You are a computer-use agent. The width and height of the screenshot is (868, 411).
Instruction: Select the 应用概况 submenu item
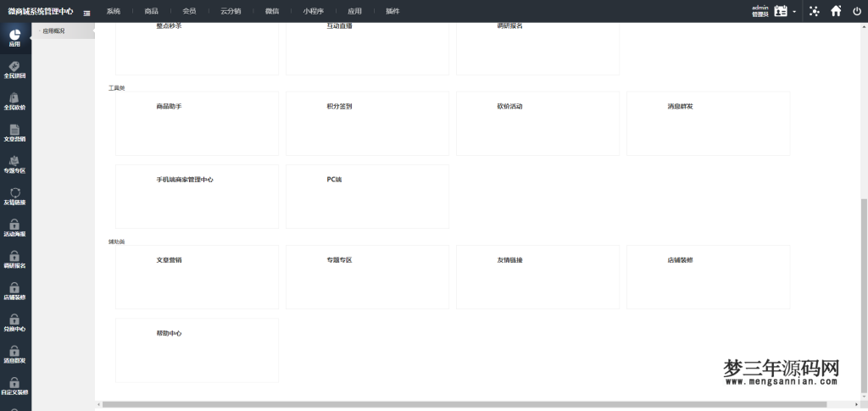click(54, 31)
